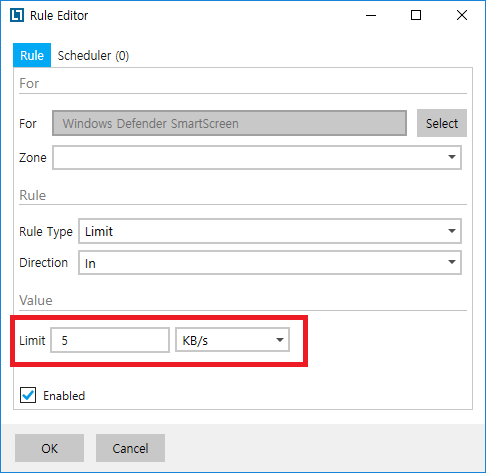Maximize the Rule Editor window

pyautogui.click(x=416, y=15)
